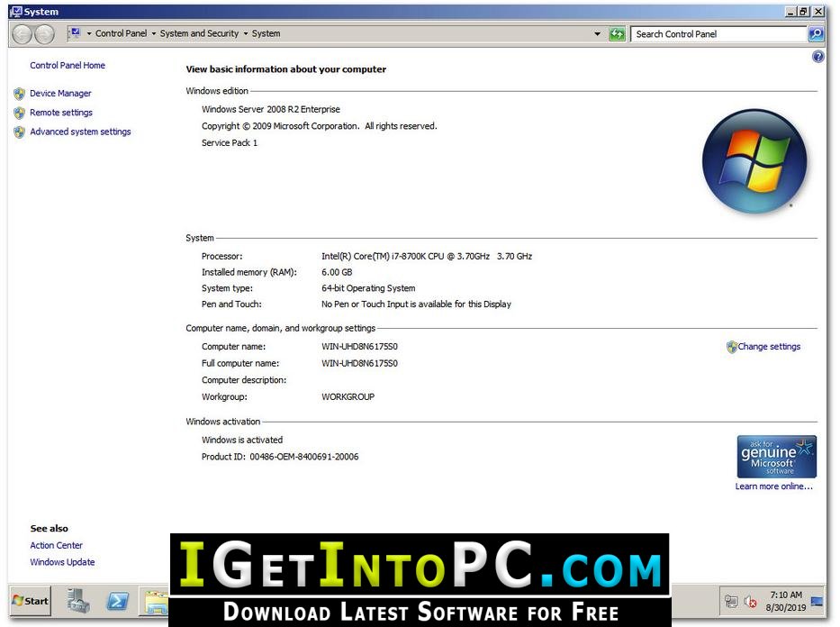This screenshot has width=840, height=627.
Task: Click the muted speaker tray icon
Action: (750, 602)
